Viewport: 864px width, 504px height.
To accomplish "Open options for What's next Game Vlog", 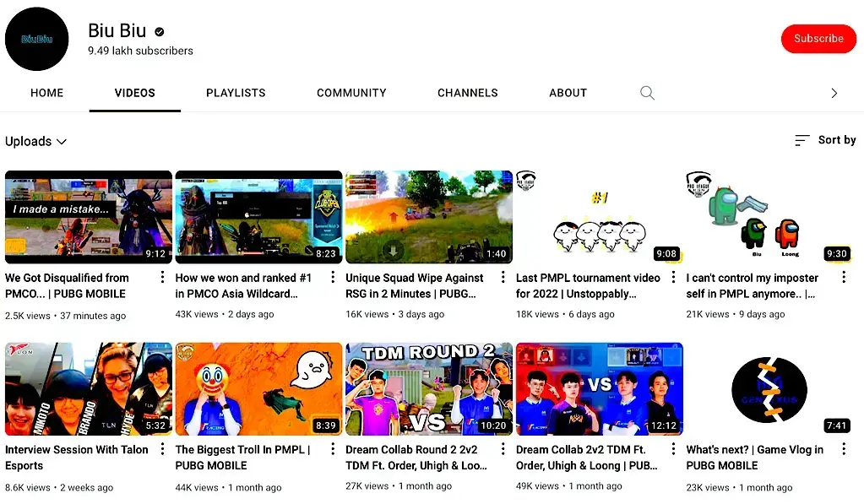I will point(844,449).
